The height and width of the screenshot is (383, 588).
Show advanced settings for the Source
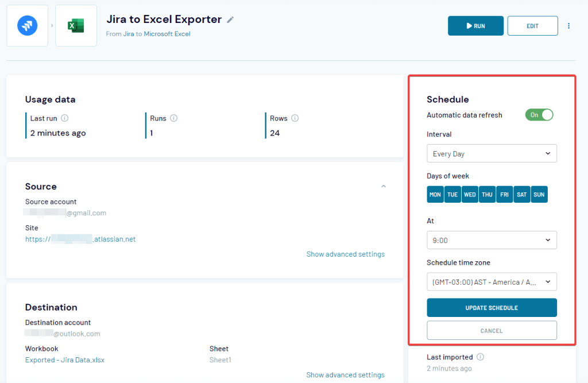[x=345, y=254]
